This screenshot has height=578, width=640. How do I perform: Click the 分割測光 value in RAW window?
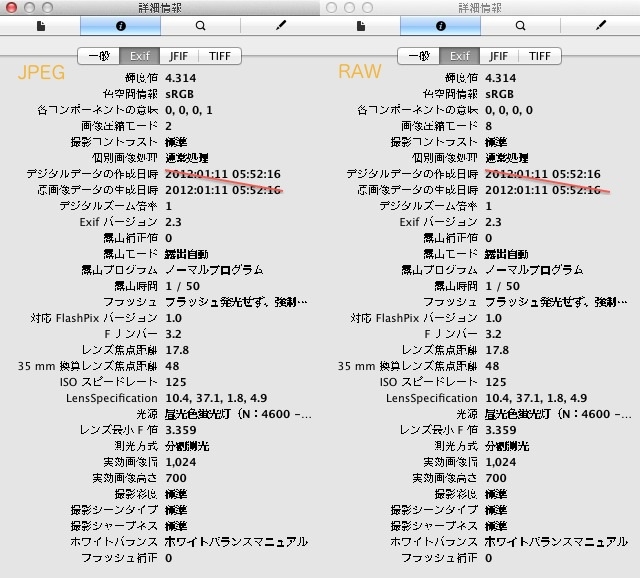tap(507, 446)
